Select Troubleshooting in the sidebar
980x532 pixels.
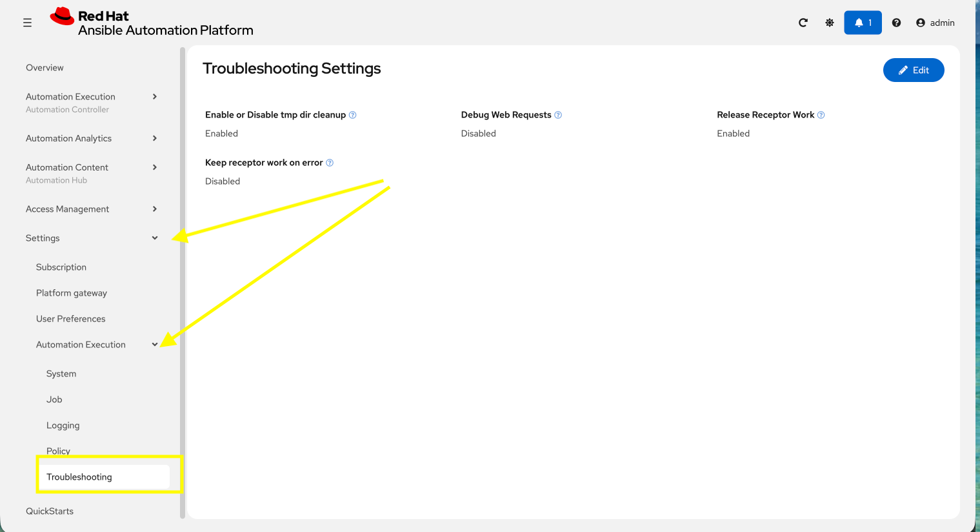[x=79, y=476]
